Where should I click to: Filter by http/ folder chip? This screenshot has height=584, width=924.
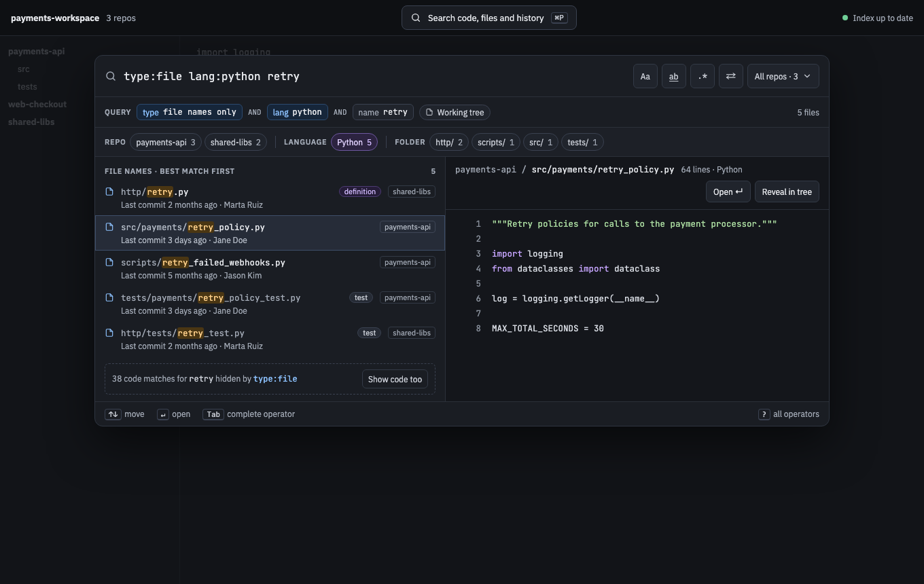[x=449, y=142]
